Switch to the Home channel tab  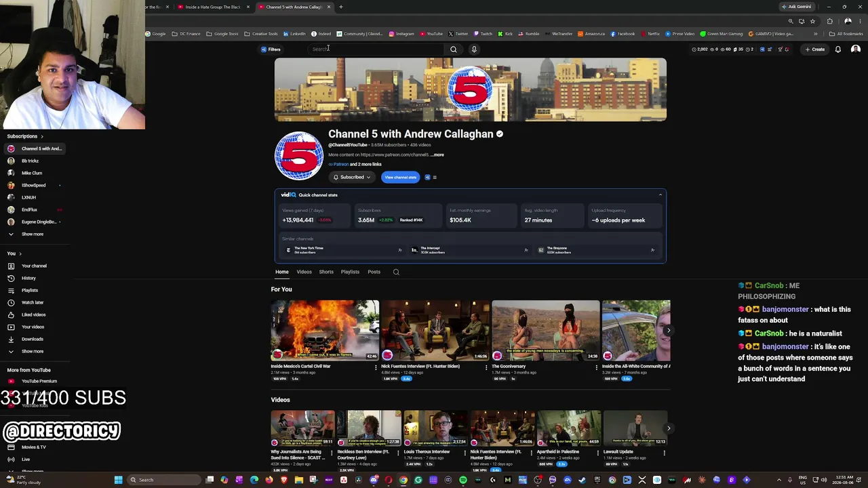tap(282, 272)
